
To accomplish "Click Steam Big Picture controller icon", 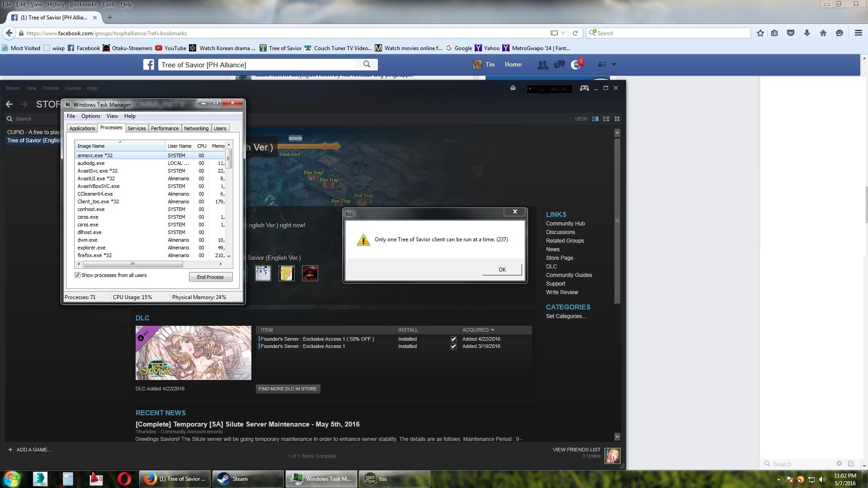I will click(585, 88).
